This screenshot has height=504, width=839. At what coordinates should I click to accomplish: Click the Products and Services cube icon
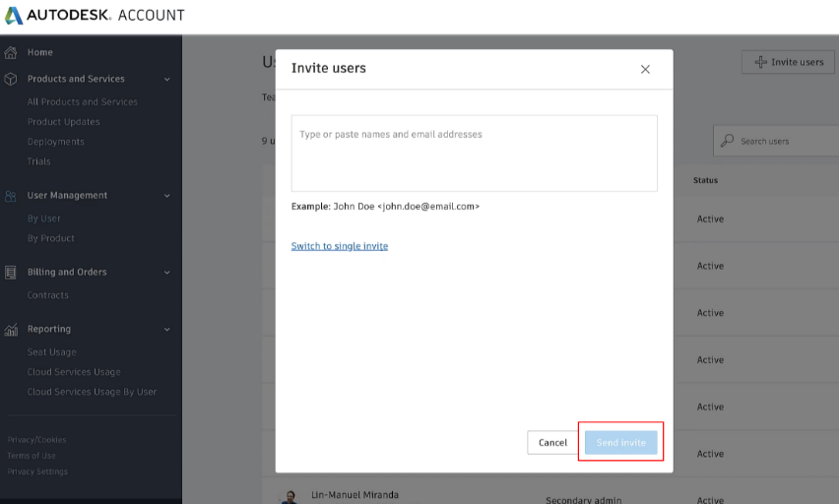click(11, 79)
